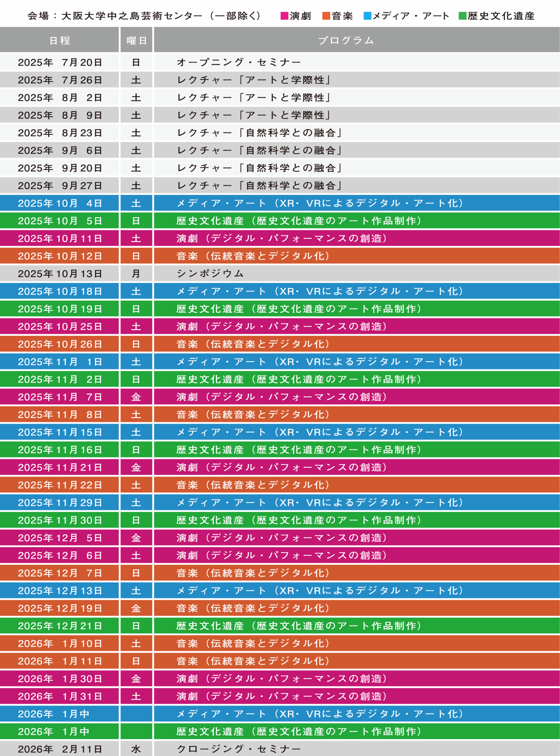Click the orange 音楽 legend swatch

point(326,16)
